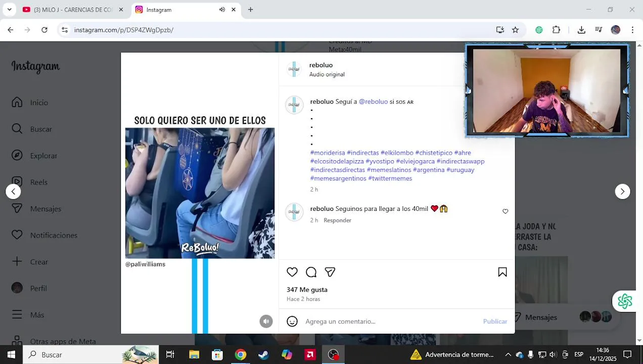
Task: Open Perfil avatar in sidebar
Action: [x=17, y=288]
